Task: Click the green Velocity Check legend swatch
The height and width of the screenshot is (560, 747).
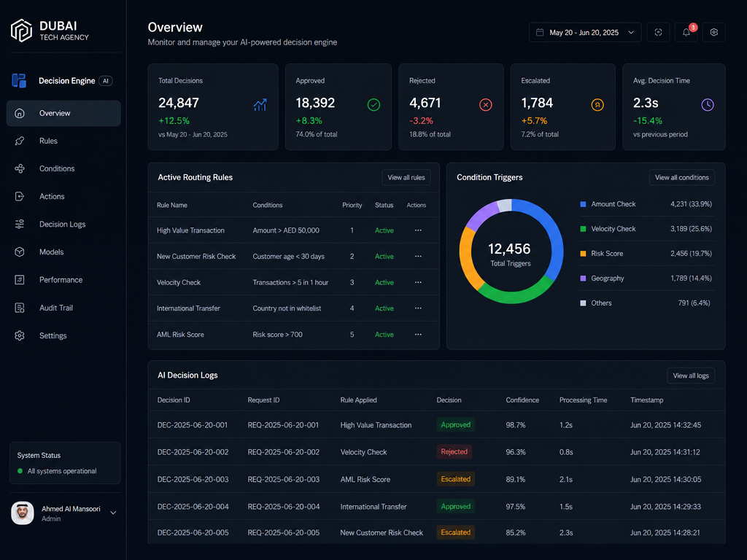Action: tap(583, 229)
